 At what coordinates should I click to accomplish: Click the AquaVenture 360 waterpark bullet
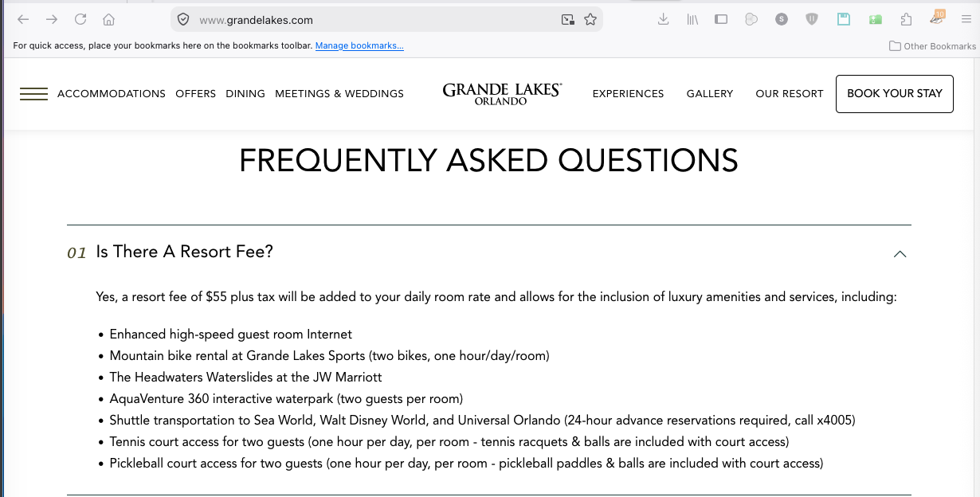coord(286,399)
